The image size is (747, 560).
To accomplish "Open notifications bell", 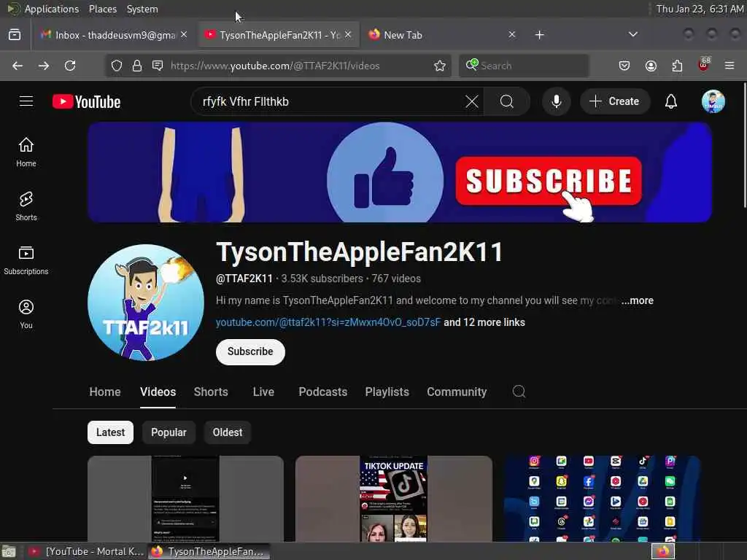I will pos(671,101).
